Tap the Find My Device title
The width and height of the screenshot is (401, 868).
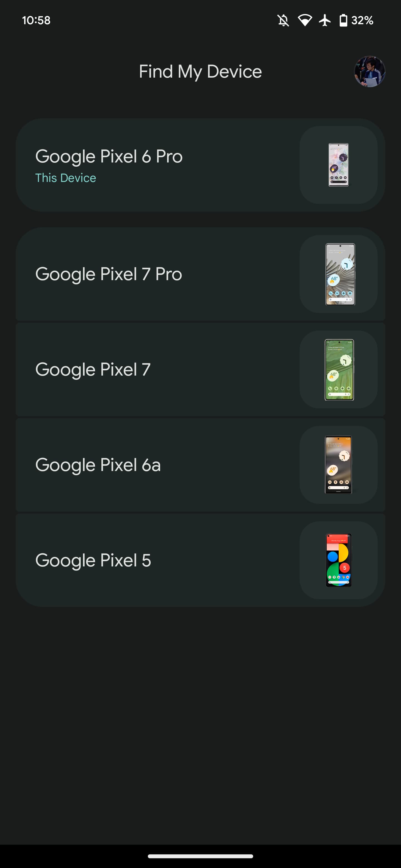(200, 71)
